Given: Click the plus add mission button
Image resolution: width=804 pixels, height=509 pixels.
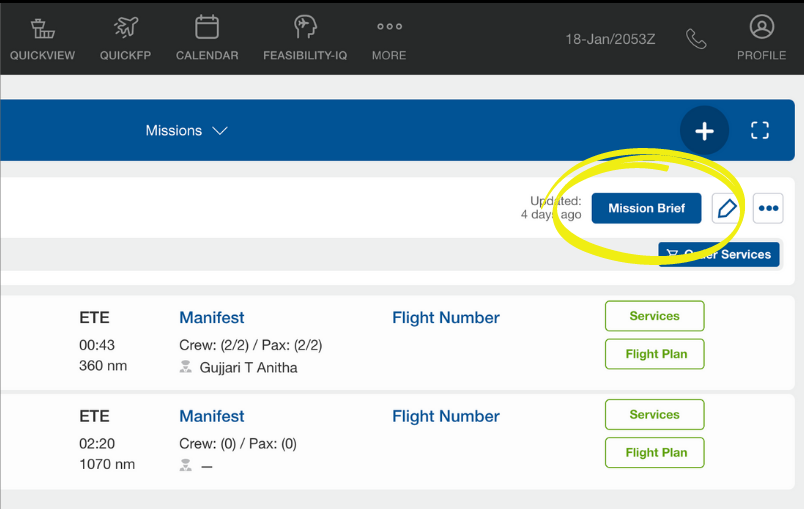Looking at the screenshot, I should [704, 131].
